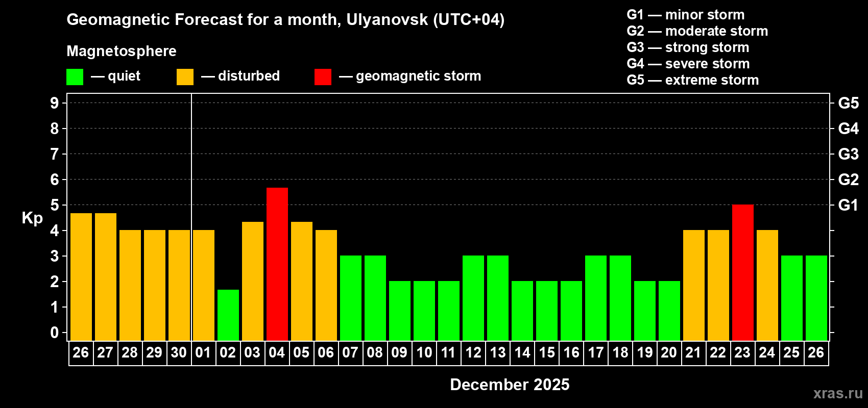The image size is (868, 408).
Task: Click the date label 15 on axis
Action: [x=546, y=352]
